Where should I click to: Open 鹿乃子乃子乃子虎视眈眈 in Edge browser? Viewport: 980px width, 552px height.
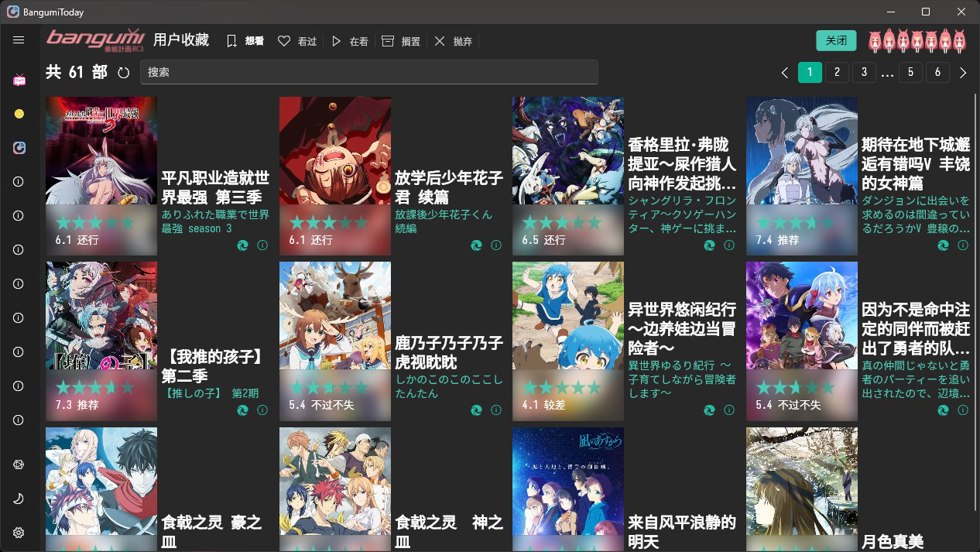[x=476, y=410]
